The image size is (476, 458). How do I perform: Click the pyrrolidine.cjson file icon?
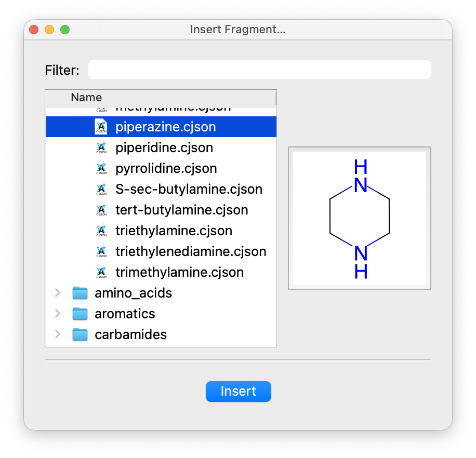point(101,169)
